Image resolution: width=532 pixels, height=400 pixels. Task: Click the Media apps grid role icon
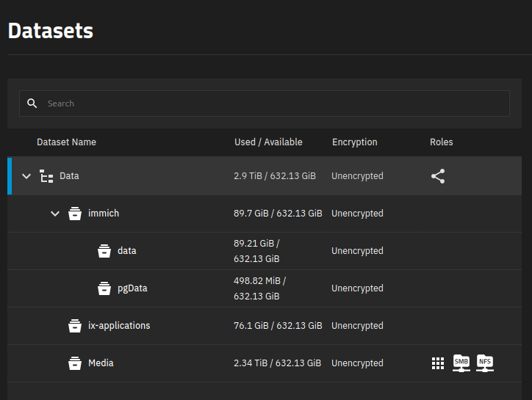[x=438, y=363]
